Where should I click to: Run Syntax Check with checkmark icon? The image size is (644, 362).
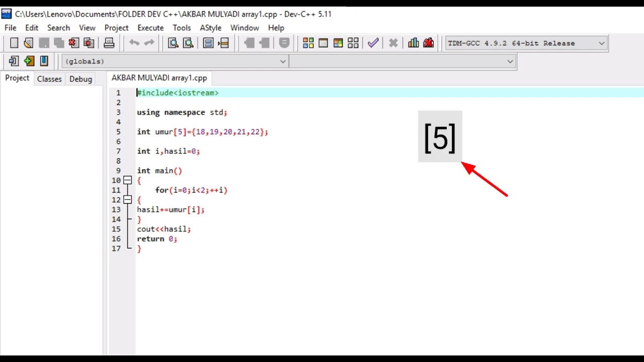(373, 43)
